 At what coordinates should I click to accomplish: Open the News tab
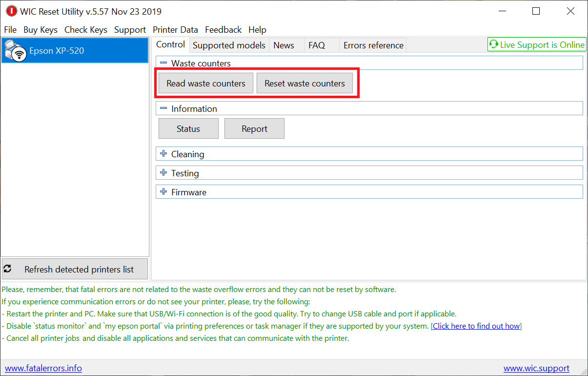click(x=287, y=45)
